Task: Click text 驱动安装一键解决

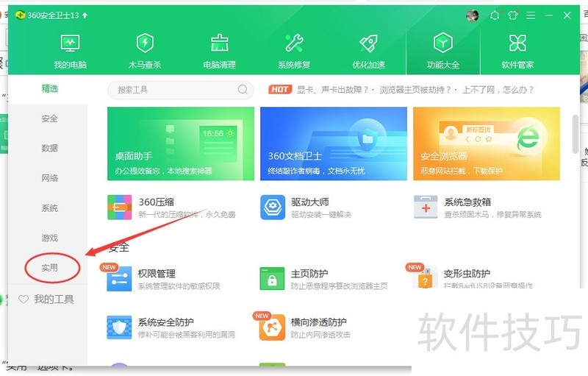Action: 321,214
